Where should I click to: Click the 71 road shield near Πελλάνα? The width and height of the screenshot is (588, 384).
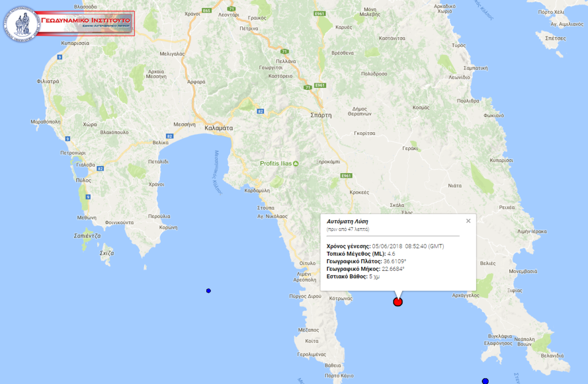pos(285,51)
